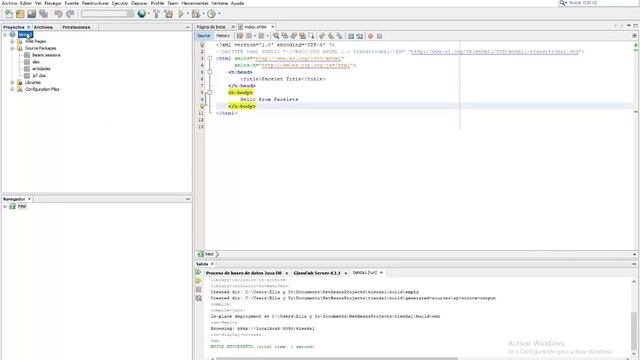Image resolution: width=640 pixels, height=360 pixels.
Task: Click the Profile Project clock icon
Action: pos(211,14)
